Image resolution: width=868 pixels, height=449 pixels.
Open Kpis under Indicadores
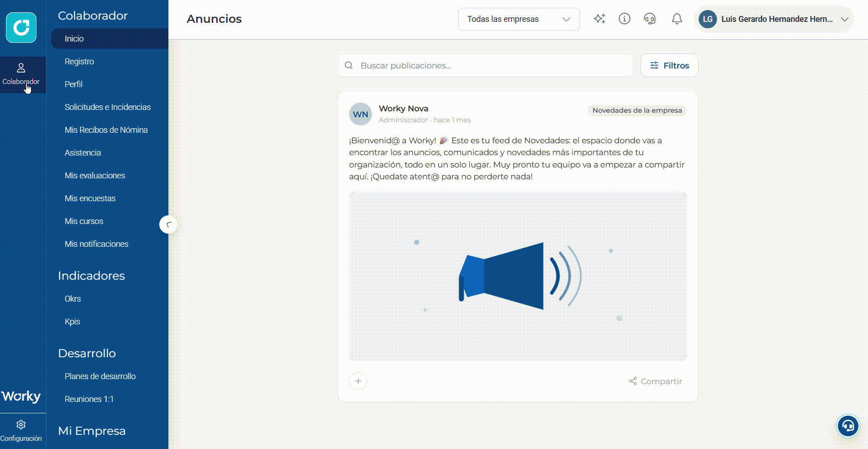(72, 321)
